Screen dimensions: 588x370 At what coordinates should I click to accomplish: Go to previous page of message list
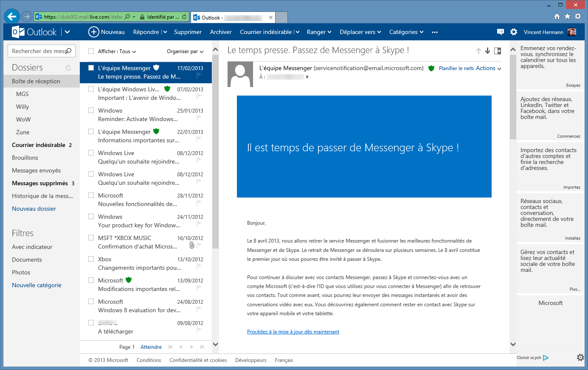[x=180, y=347]
